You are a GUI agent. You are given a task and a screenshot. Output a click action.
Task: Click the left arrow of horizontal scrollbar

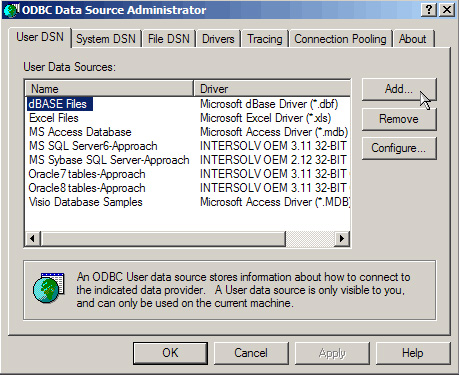33,238
